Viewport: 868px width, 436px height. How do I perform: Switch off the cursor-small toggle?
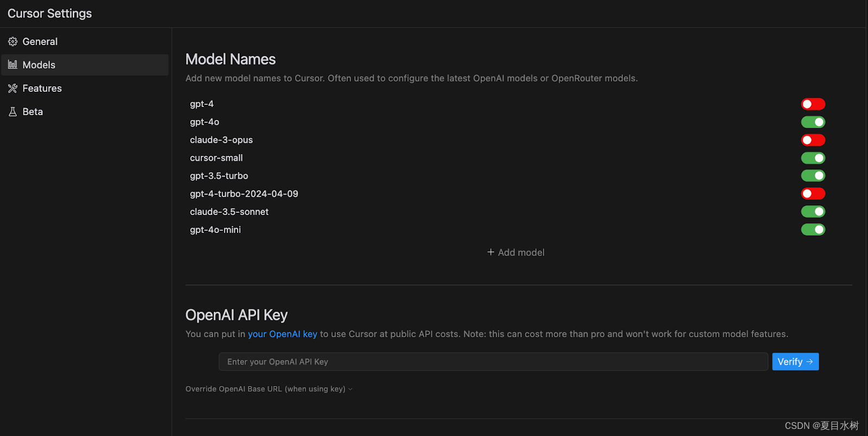(x=813, y=158)
